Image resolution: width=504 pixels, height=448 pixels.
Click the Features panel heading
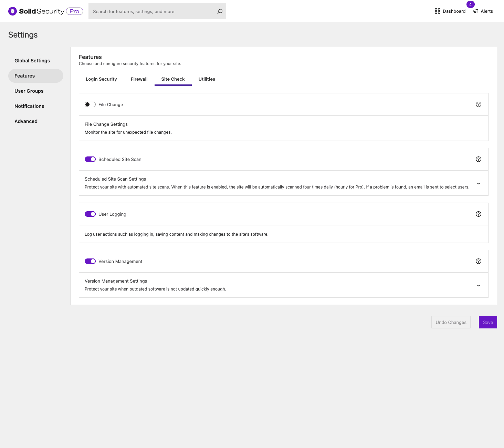[90, 57]
